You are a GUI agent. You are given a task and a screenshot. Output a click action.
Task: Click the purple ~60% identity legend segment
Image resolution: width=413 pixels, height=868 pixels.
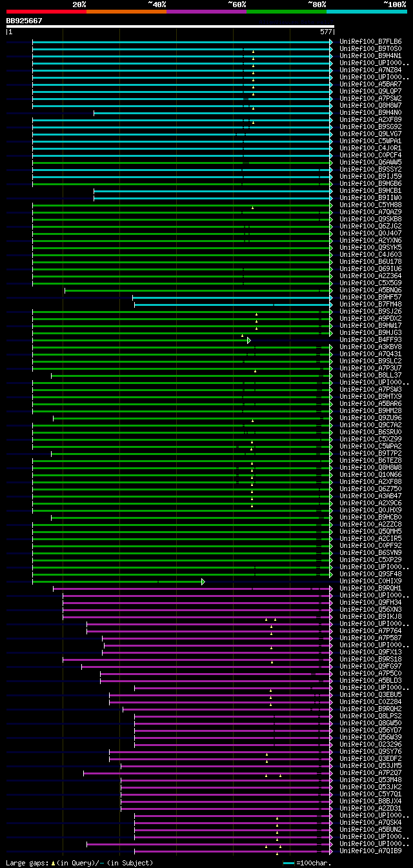[206, 12]
